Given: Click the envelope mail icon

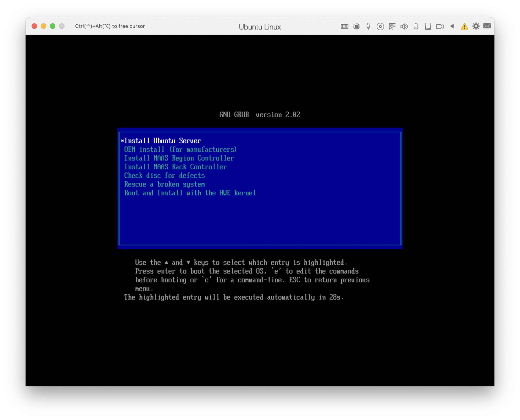Looking at the screenshot, I should pyautogui.click(x=487, y=26).
